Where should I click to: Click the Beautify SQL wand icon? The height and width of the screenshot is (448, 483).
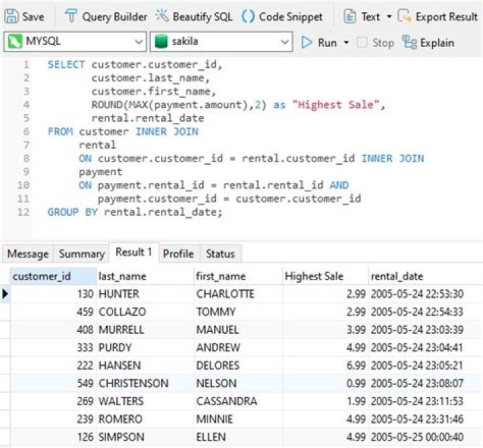click(x=162, y=15)
